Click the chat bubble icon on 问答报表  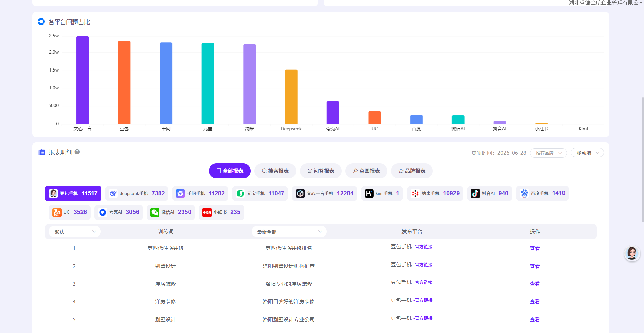[310, 171]
